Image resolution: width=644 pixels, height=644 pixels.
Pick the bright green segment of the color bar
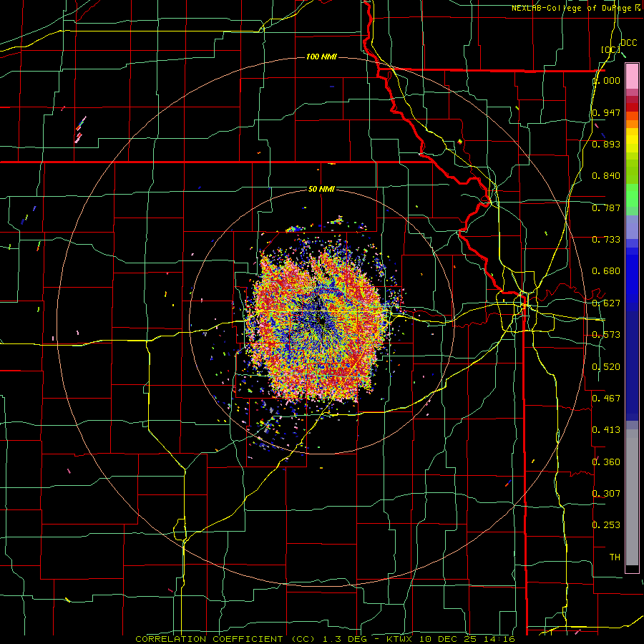[x=632, y=195]
